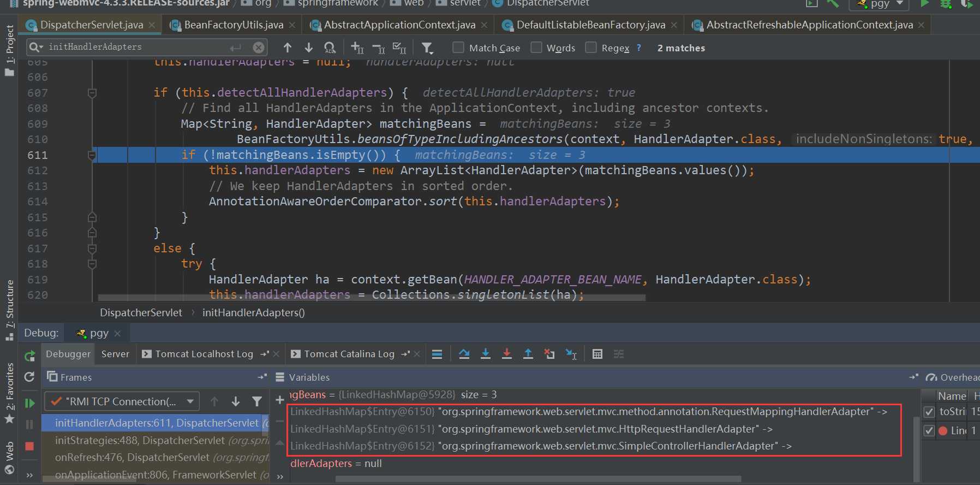
Task: Select next frame down arrow
Action: pos(236,401)
